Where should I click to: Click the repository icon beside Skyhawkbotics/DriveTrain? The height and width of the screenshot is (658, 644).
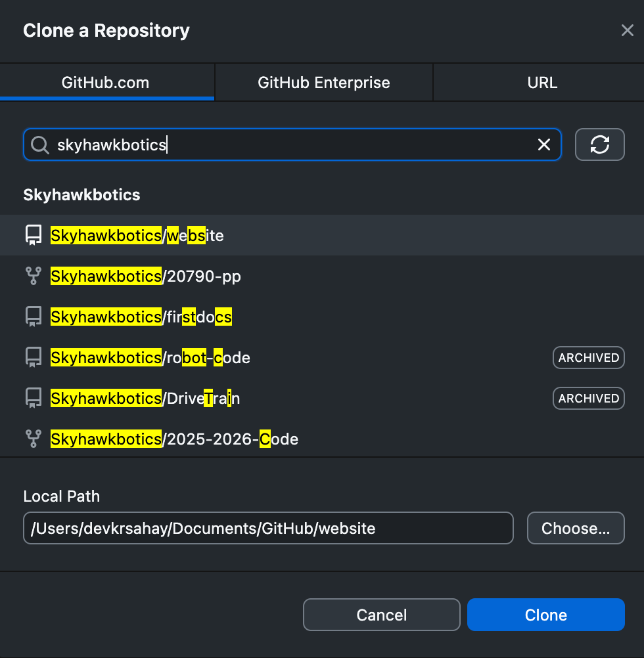coord(33,397)
